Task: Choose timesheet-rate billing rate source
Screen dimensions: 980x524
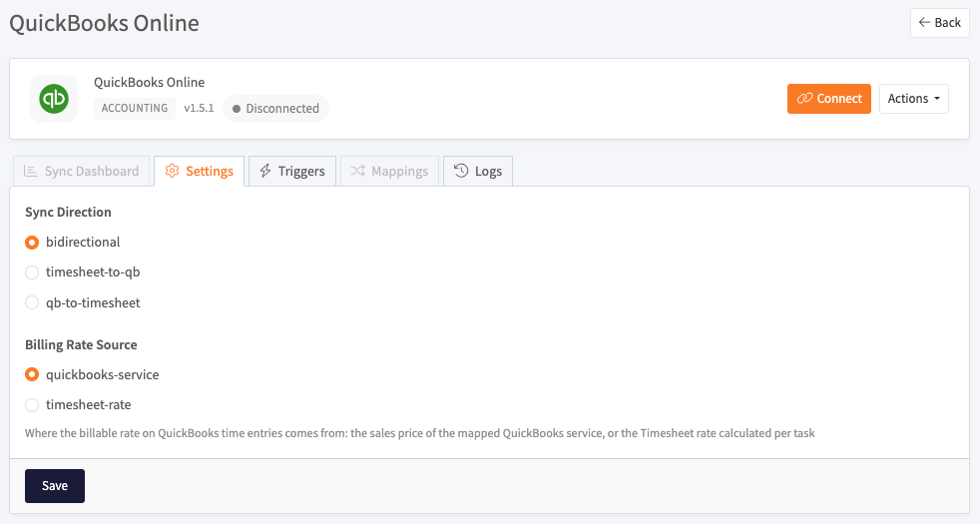Action: coord(32,404)
